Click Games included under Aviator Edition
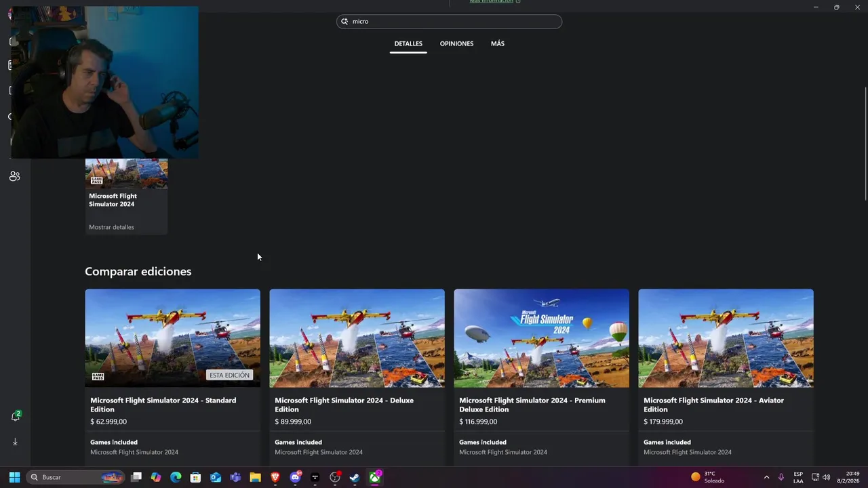Viewport: 868px width, 488px height. tap(667, 442)
